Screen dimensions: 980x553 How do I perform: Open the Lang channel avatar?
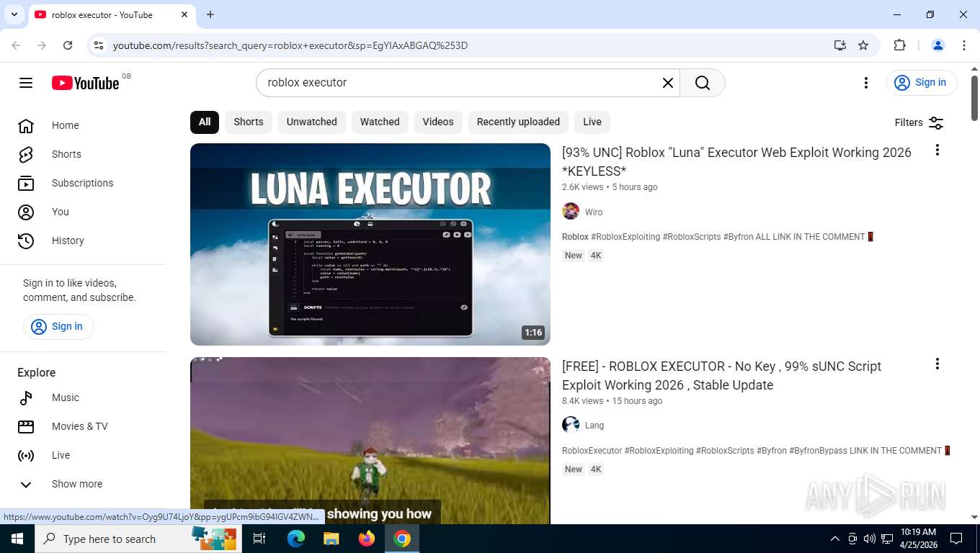(571, 425)
